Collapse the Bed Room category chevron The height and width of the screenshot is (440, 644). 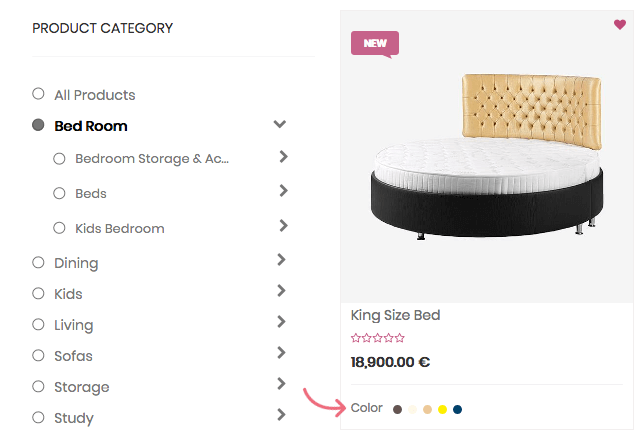pos(280,124)
